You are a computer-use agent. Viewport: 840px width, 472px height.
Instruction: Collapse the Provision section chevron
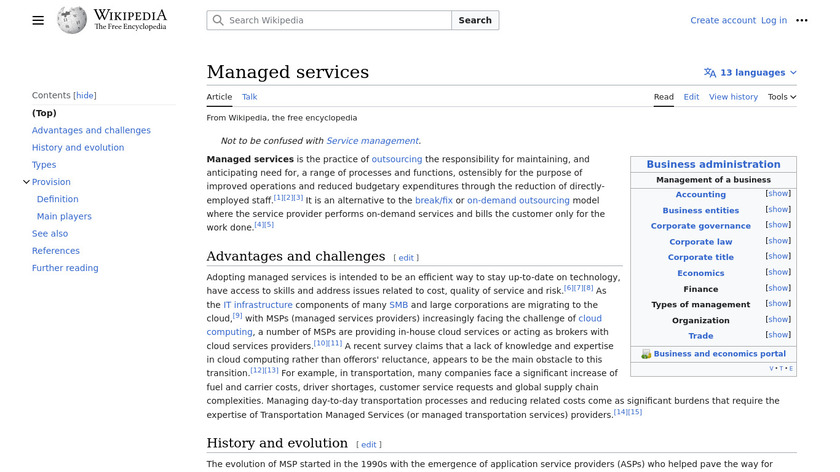(26, 182)
